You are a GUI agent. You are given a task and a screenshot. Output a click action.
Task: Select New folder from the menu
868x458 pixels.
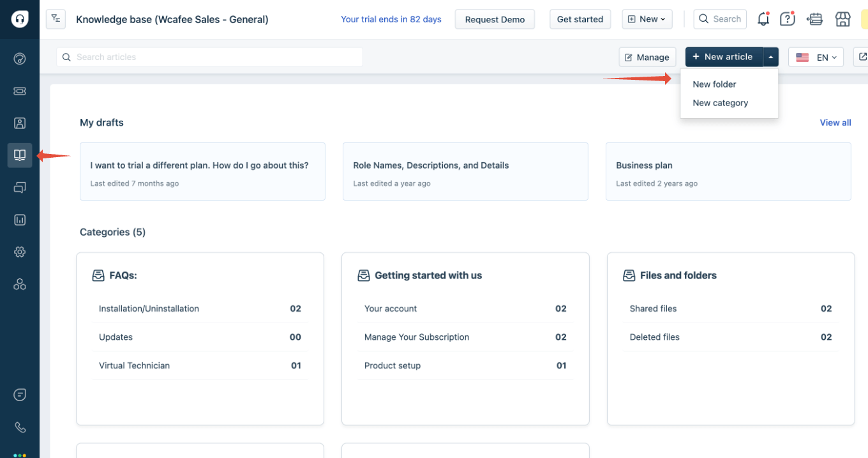[714, 84]
